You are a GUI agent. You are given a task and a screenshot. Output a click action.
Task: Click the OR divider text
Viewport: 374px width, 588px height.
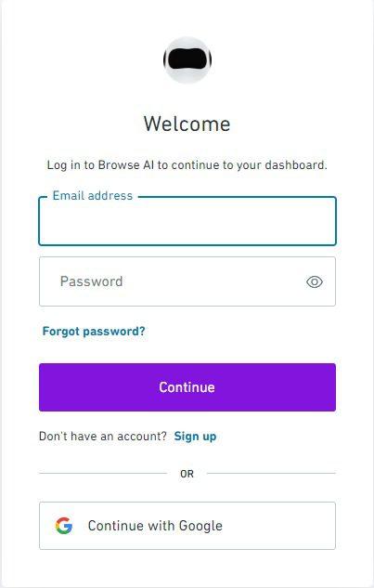pyautogui.click(x=187, y=474)
